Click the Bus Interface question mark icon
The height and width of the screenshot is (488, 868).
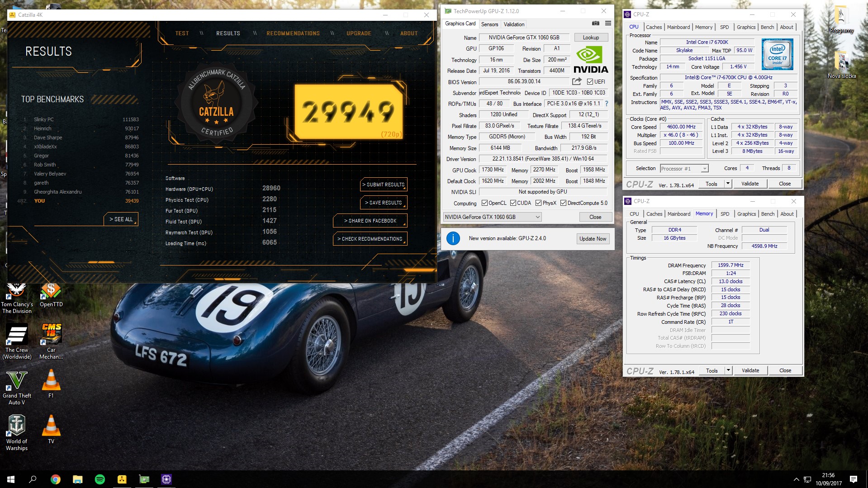(x=606, y=104)
